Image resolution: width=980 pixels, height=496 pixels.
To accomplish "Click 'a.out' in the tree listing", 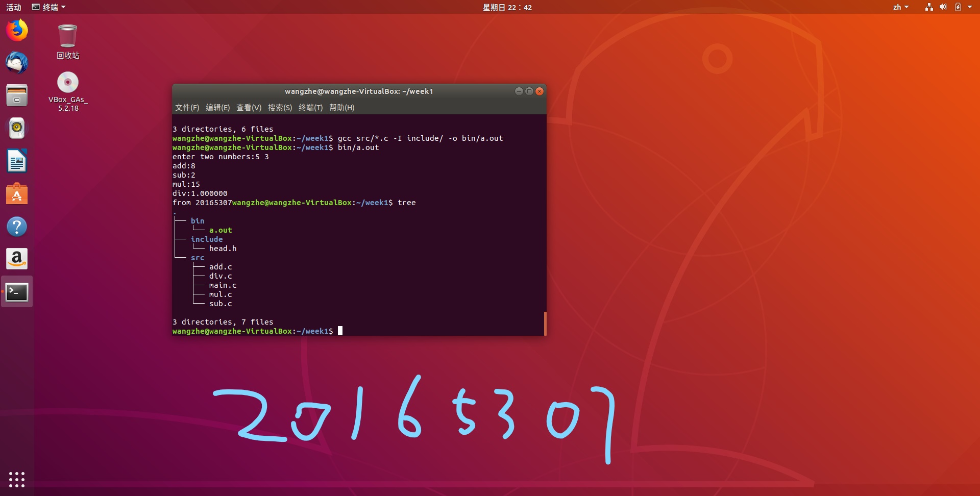I will click(220, 230).
